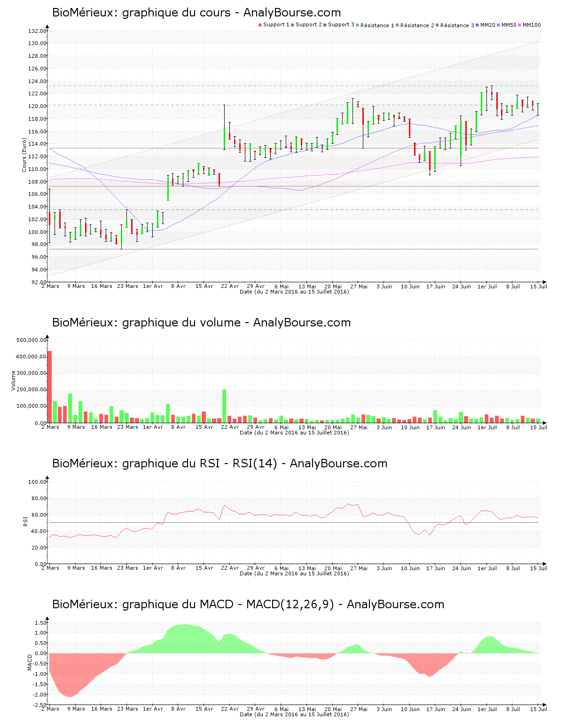Click the 132.00 price axis value
Screen dimensions: 564x728
coord(37,31)
